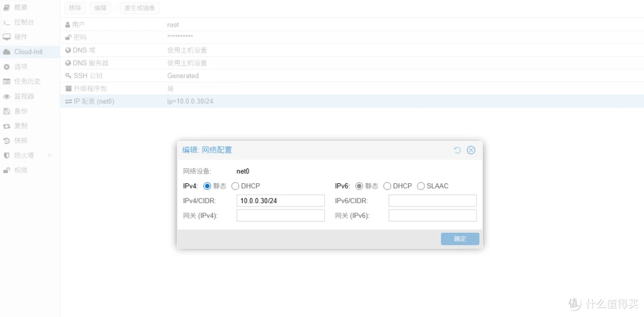Viewport: 644px width, 317px height.
Task: Click the replication arrows icon beside 复制
Action: coord(6,126)
